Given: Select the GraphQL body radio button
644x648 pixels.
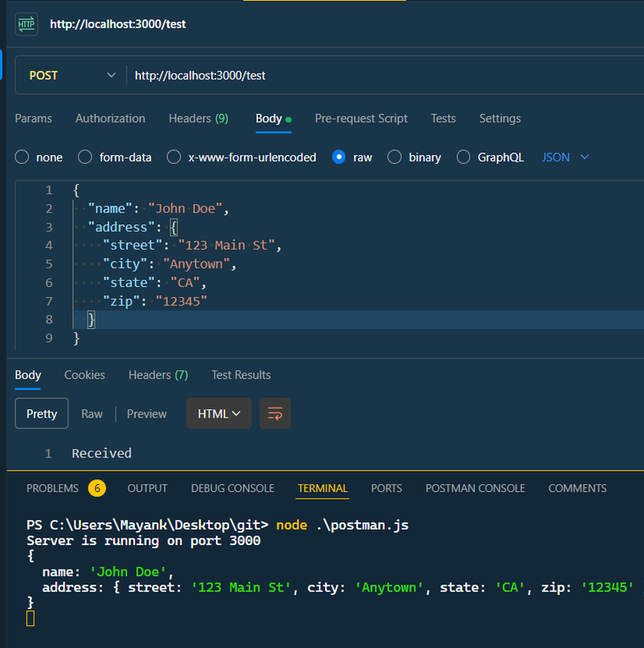Looking at the screenshot, I should (x=463, y=157).
